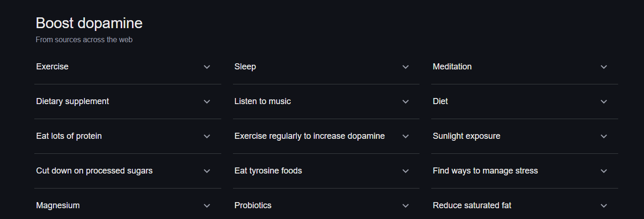
Task: Click the Sleep topic label
Action: click(x=245, y=67)
